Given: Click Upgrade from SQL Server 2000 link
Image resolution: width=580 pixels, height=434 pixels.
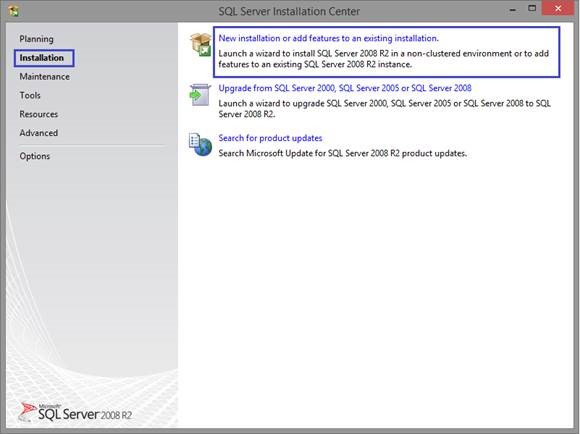Looking at the screenshot, I should [345, 88].
